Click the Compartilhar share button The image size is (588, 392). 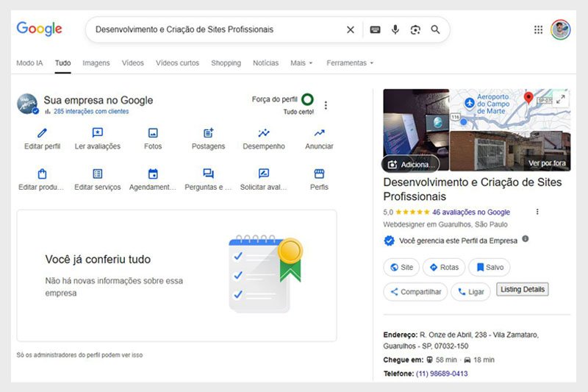pos(415,292)
